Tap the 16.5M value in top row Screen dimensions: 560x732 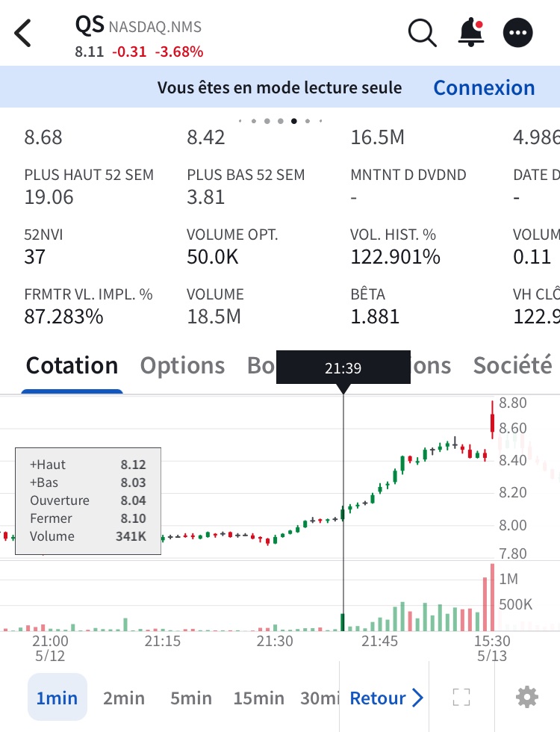tap(378, 137)
